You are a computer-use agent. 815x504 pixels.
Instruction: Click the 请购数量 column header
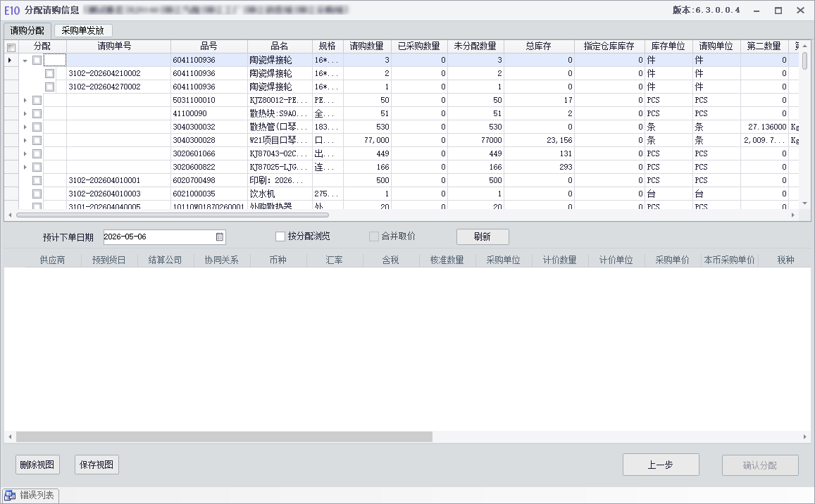pos(367,46)
